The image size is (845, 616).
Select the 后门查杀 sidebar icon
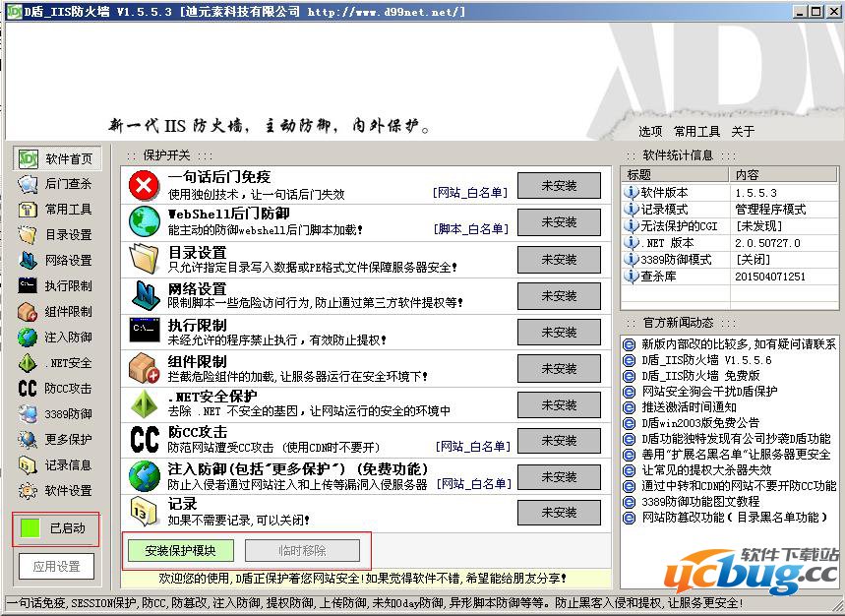point(28,184)
